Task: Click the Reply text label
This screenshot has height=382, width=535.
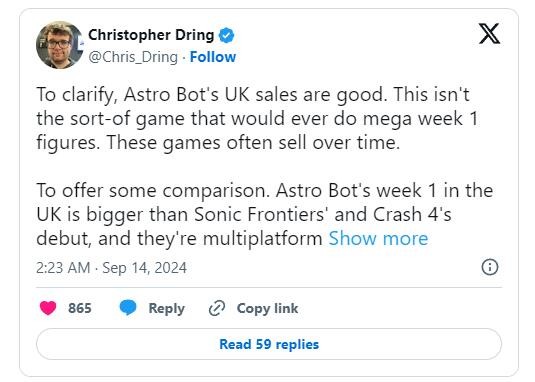Action: (x=167, y=309)
